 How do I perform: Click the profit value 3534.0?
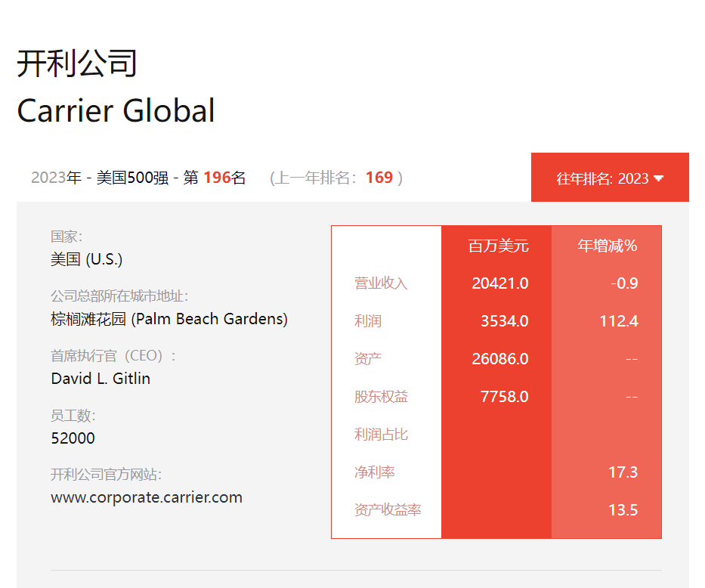504,321
